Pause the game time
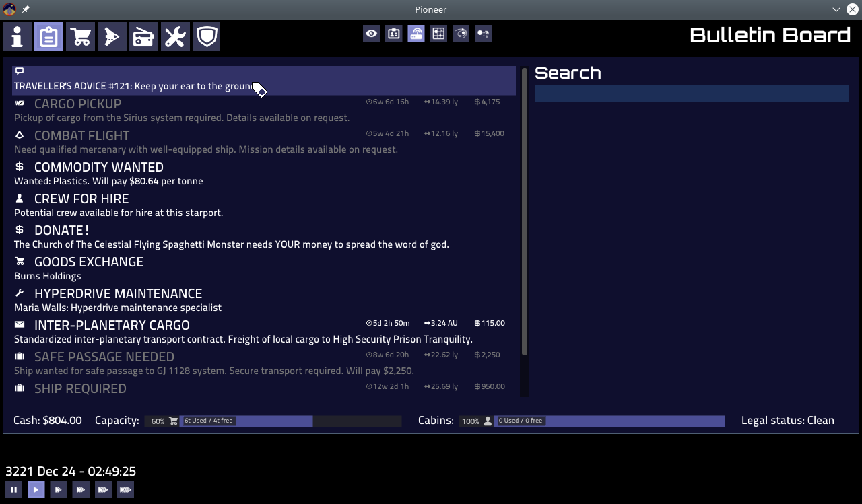 [13, 489]
